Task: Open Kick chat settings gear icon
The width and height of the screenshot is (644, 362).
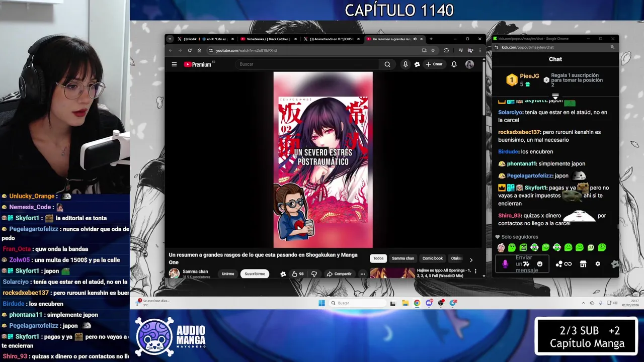Action: (x=598, y=264)
